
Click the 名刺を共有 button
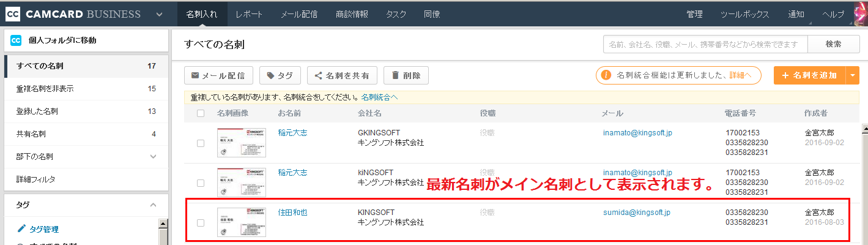click(342, 75)
